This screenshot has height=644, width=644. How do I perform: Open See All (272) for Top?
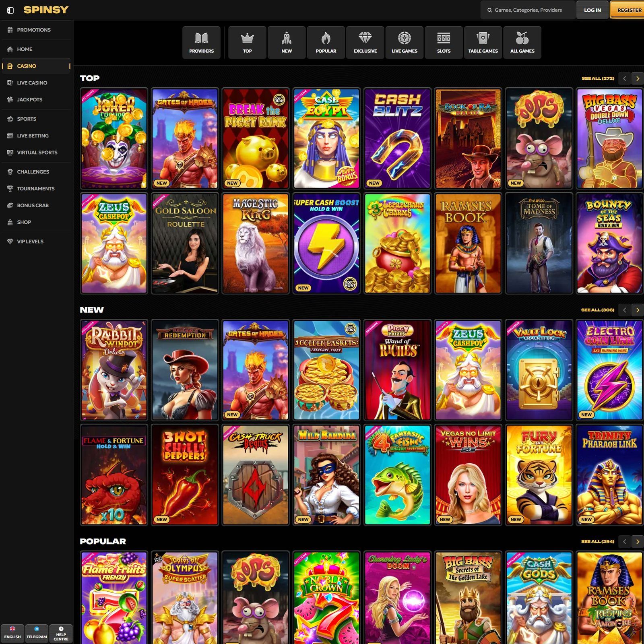point(598,78)
